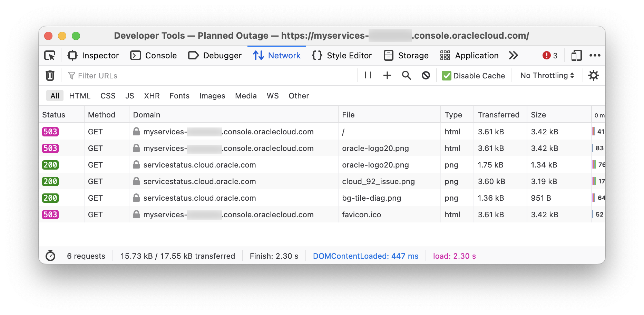
Task: Select the bg-tile-diag.png file entry
Action: click(372, 198)
